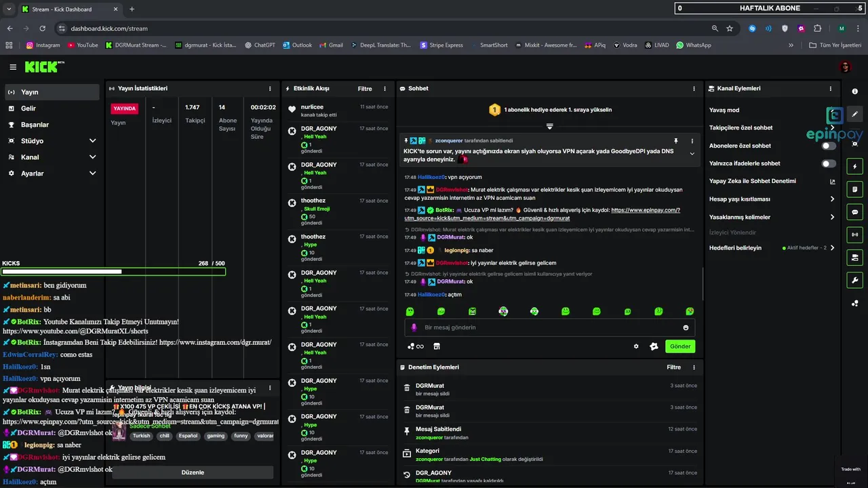This screenshot has width=868, height=488.
Task: Open the Instagram bookmark
Action: point(43,45)
